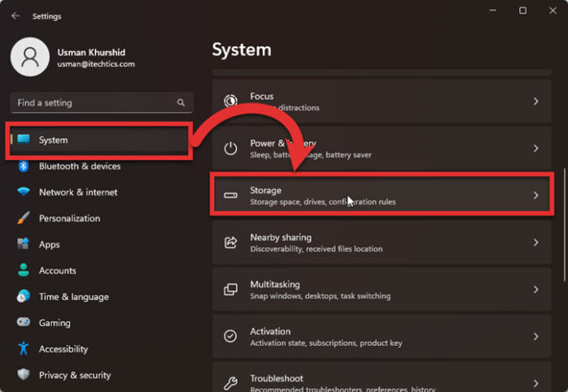
Task: Open Accessibility settings category
Action: pos(100,348)
